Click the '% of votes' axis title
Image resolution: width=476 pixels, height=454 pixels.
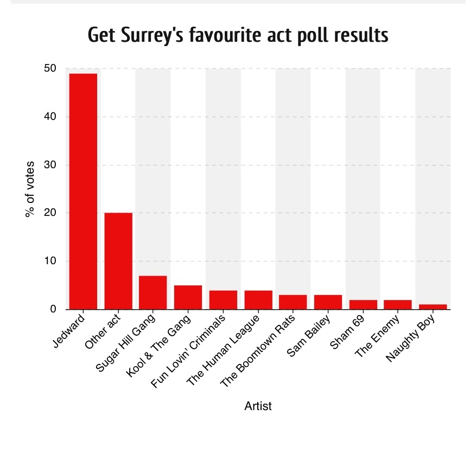coord(30,189)
